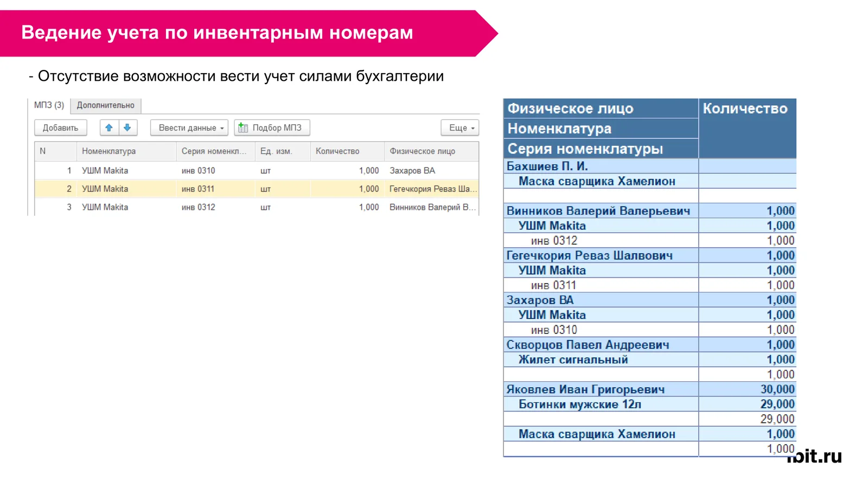The image size is (868, 488).
Task: Click Гегечкория Реваз Ша... cell
Action: pyautogui.click(x=431, y=189)
